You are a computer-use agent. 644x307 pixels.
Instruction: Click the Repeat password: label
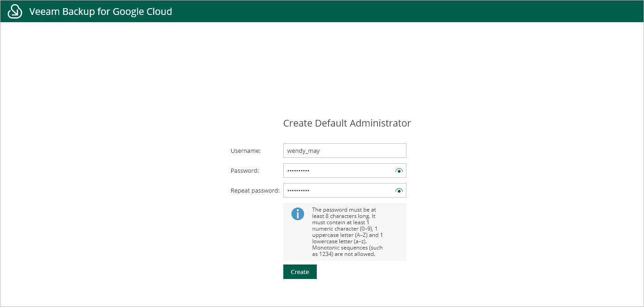[x=255, y=190]
